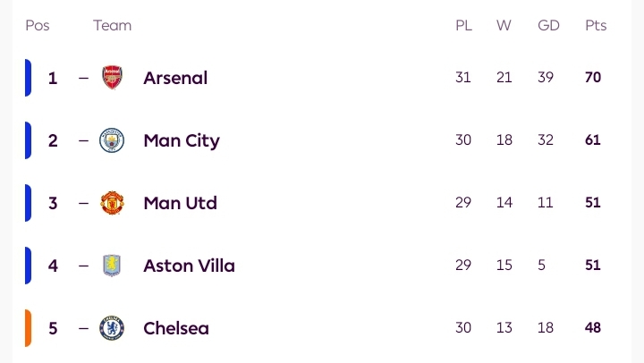Click the GD column header

[x=548, y=25]
